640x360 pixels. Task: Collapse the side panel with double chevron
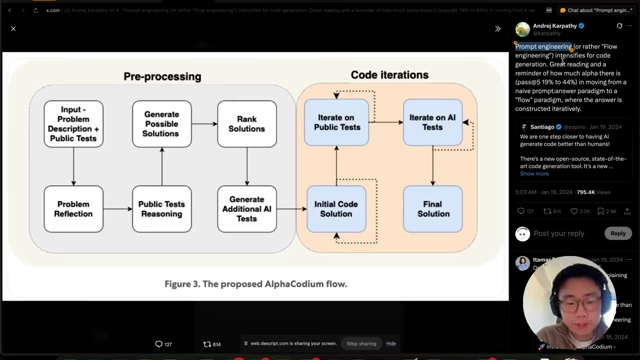coord(498,29)
